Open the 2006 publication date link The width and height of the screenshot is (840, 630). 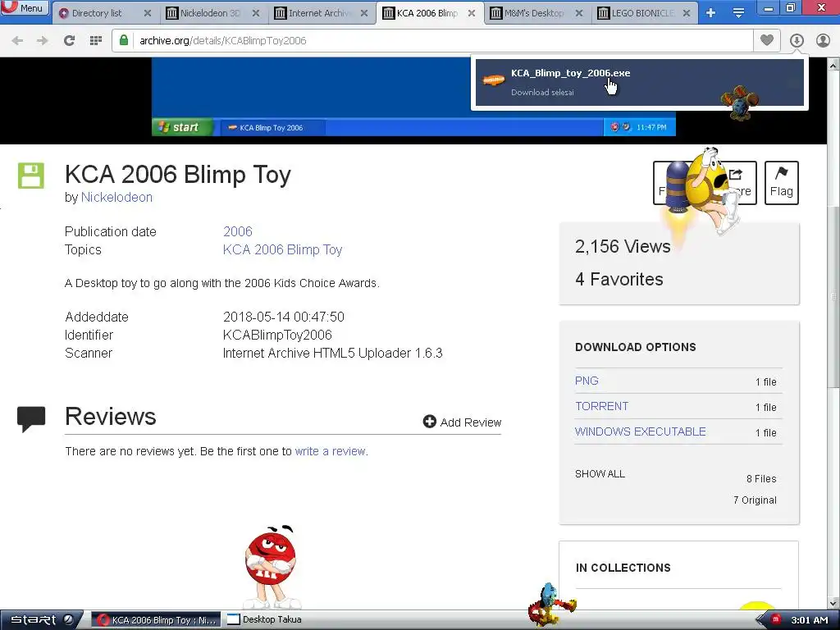[237, 231]
